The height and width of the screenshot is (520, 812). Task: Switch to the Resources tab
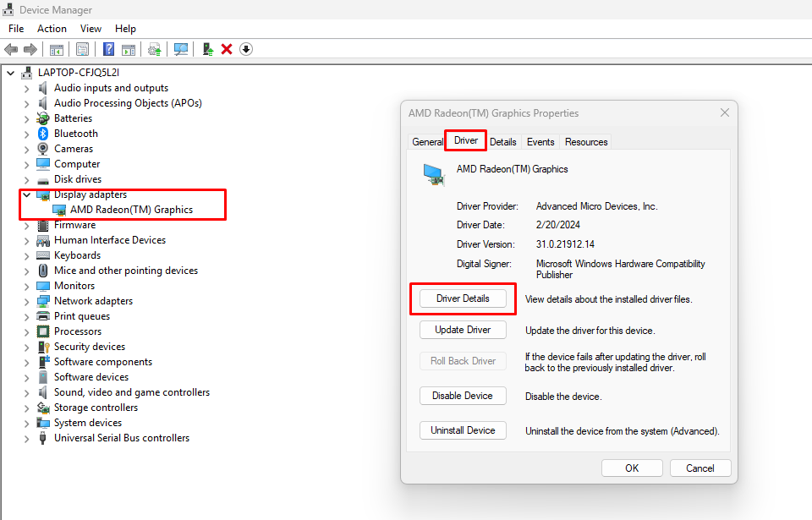[x=586, y=142]
